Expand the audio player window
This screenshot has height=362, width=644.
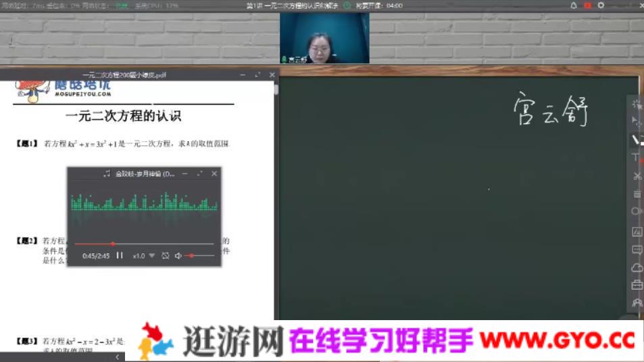tap(199, 174)
